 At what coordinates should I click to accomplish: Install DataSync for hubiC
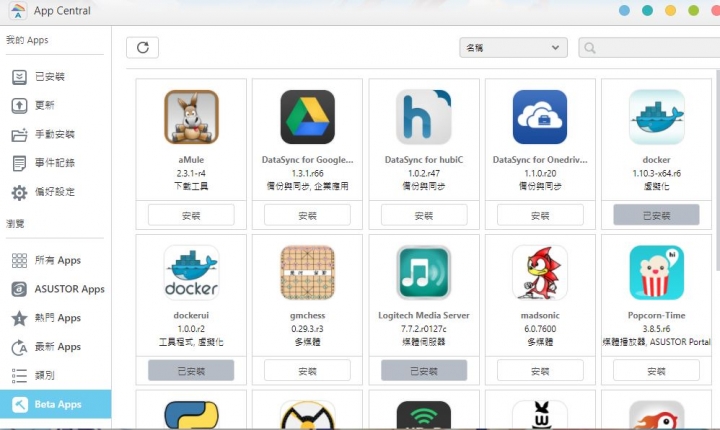click(424, 215)
